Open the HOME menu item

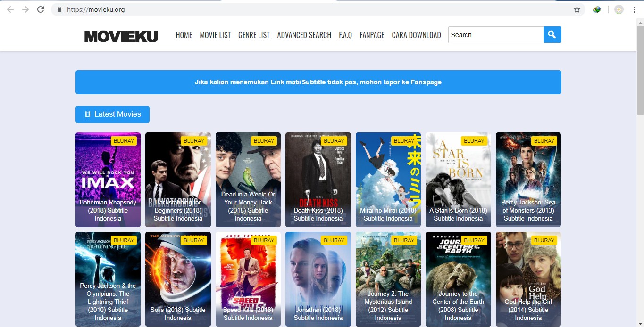click(x=184, y=35)
